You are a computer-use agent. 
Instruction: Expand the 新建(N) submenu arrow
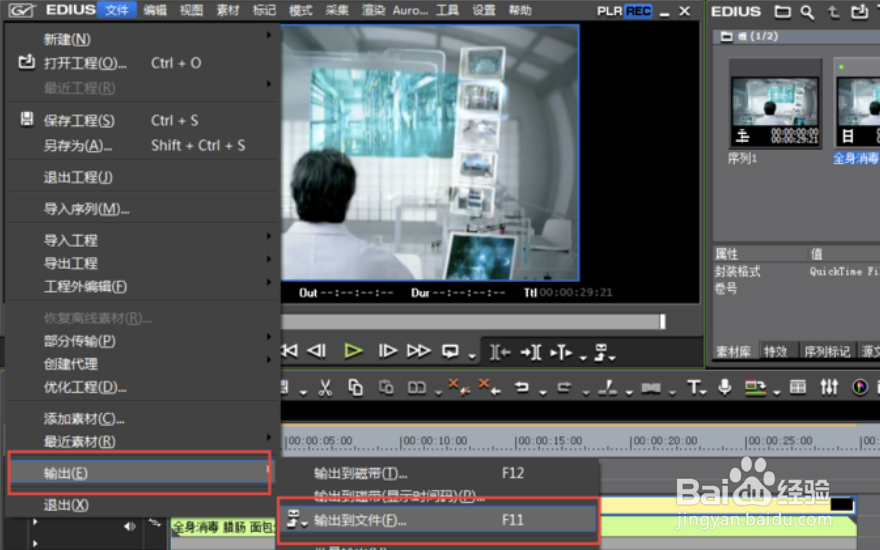[x=269, y=35]
